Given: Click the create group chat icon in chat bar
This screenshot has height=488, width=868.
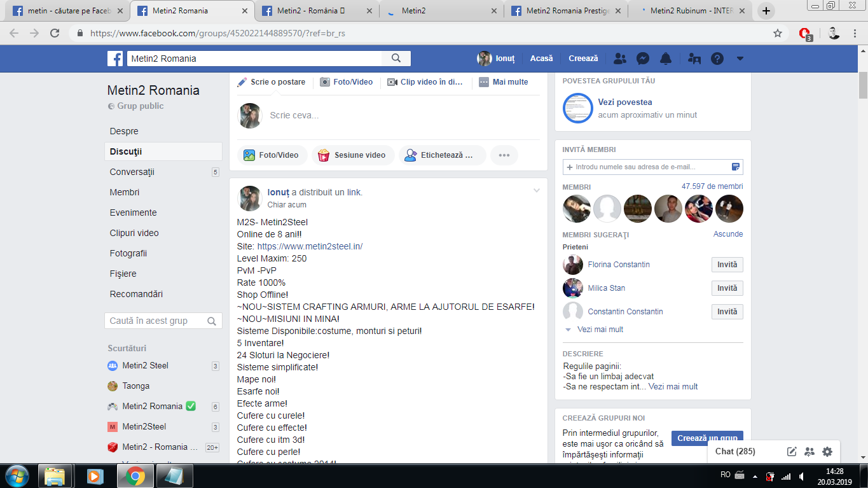Looking at the screenshot, I should [809, 452].
